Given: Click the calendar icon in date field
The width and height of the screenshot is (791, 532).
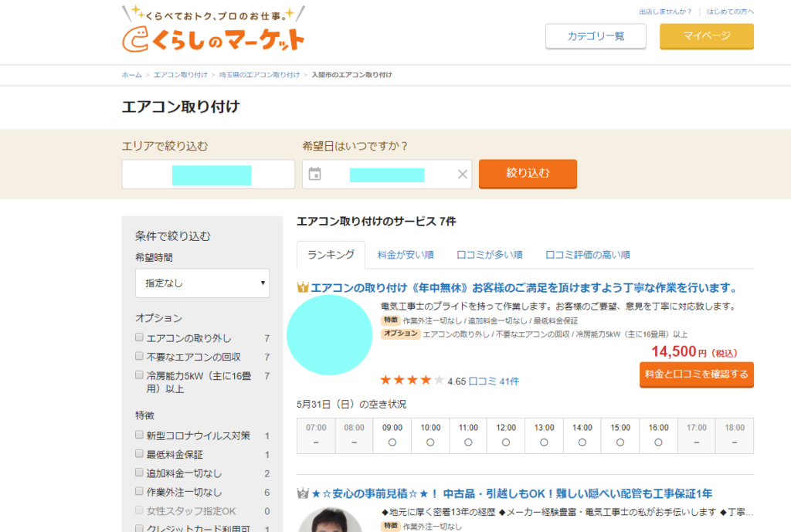Looking at the screenshot, I should click(314, 174).
